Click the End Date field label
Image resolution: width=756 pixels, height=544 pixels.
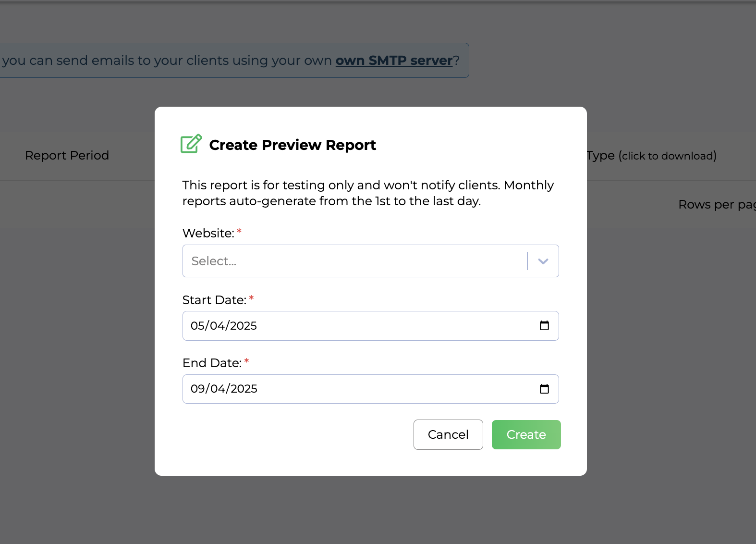click(x=212, y=363)
